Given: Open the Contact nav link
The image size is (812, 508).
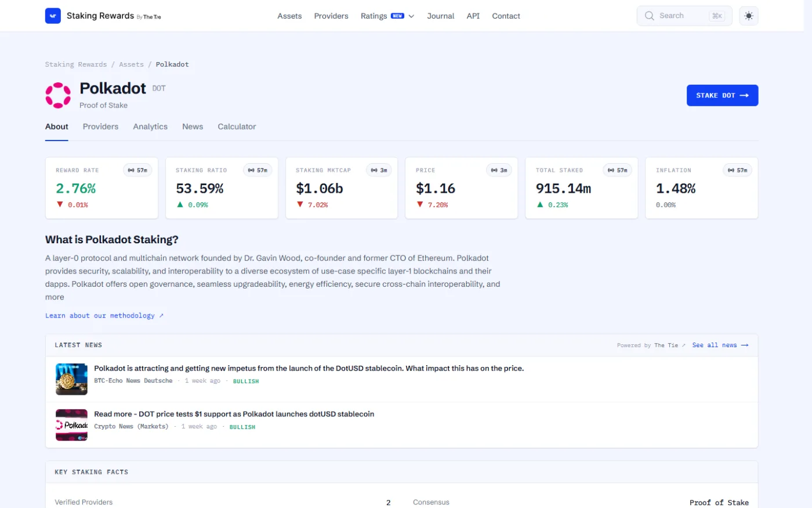Looking at the screenshot, I should 506,16.
